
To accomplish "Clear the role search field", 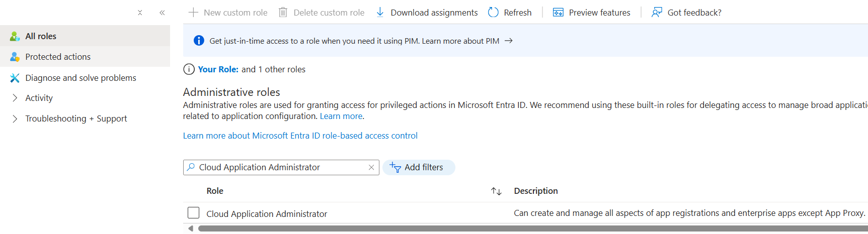I will click(x=371, y=167).
